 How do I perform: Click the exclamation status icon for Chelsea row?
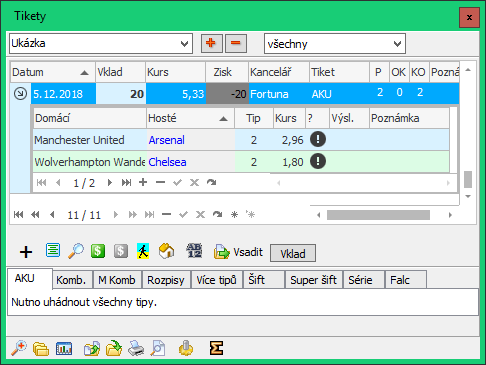pyautogui.click(x=318, y=161)
